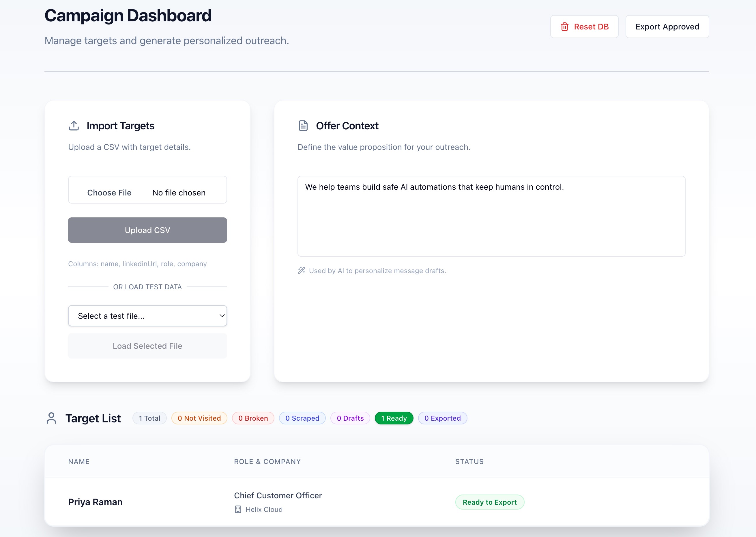Click the 0 Scraped filter badge
Image resolution: width=756 pixels, height=537 pixels.
pos(302,418)
